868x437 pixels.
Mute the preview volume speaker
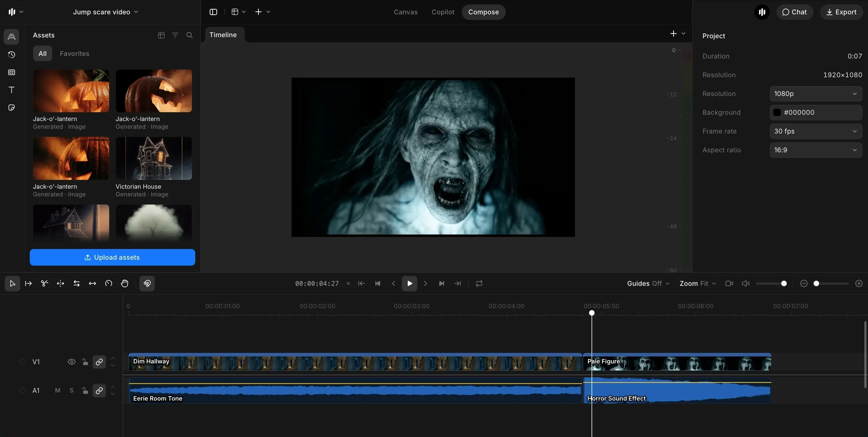[746, 283]
